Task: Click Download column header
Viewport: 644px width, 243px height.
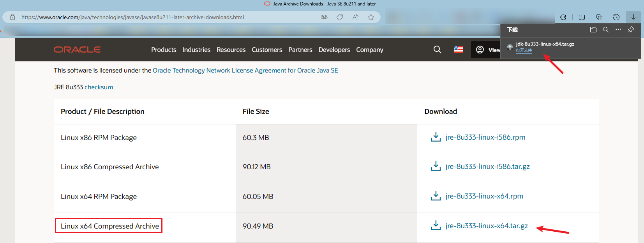Action: click(x=441, y=111)
